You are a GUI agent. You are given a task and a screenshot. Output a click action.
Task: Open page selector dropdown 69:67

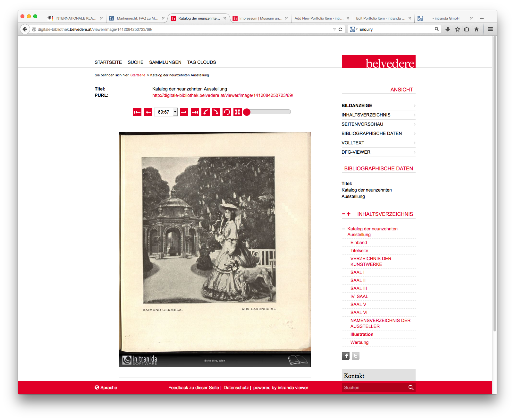point(166,112)
